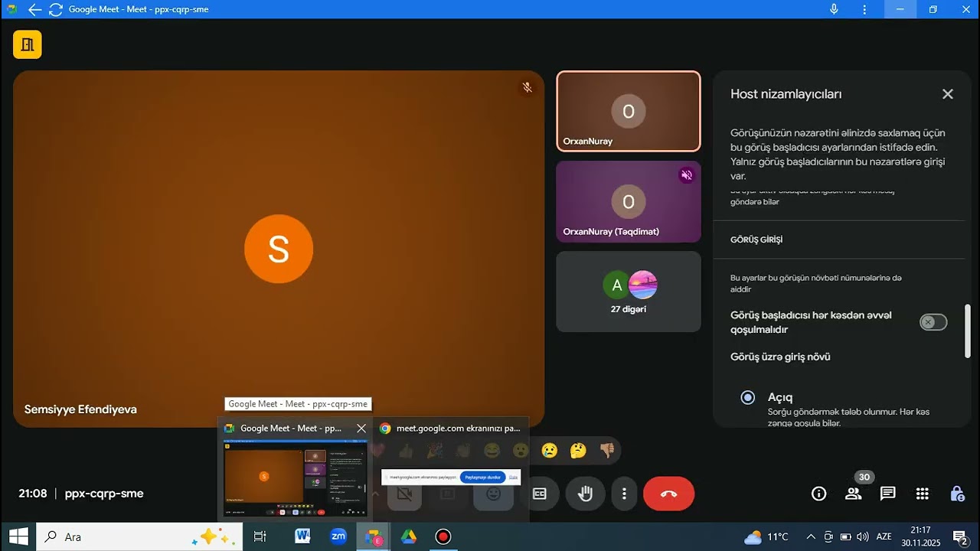The height and width of the screenshot is (551, 980).
Task: Turn on captions with the CC button
Action: (539, 494)
